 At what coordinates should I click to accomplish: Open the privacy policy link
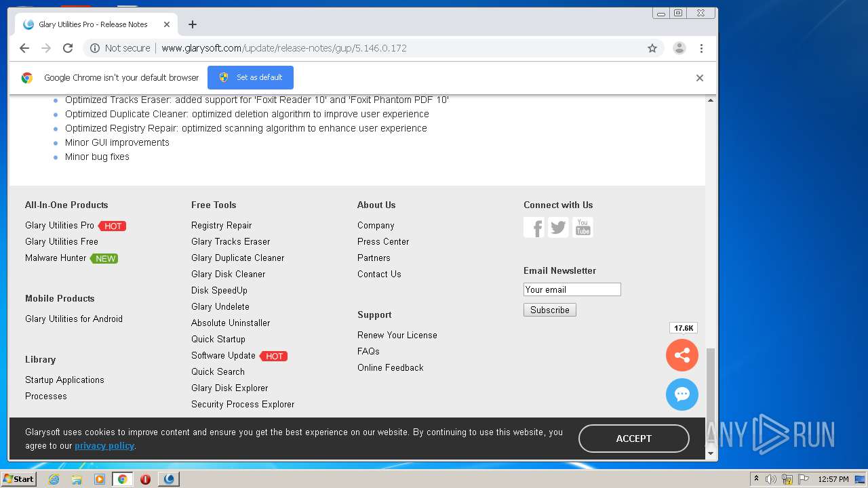[104, 445]
